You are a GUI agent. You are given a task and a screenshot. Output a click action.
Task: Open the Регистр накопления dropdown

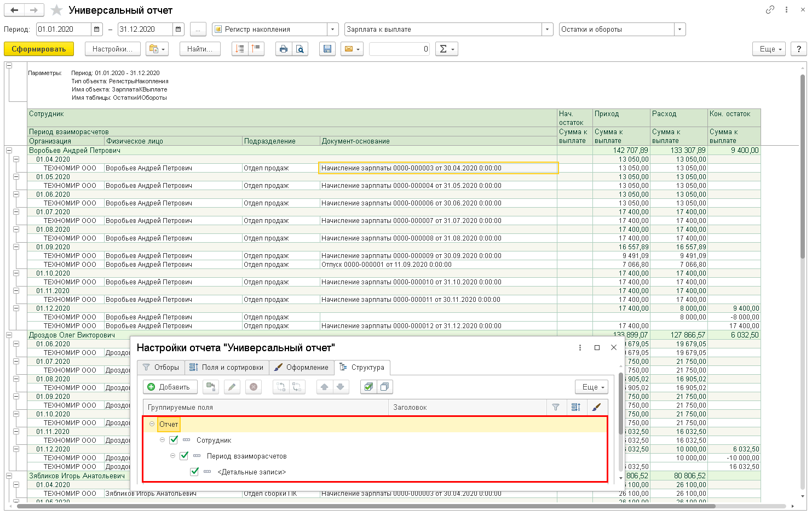[x=333, y=30]
